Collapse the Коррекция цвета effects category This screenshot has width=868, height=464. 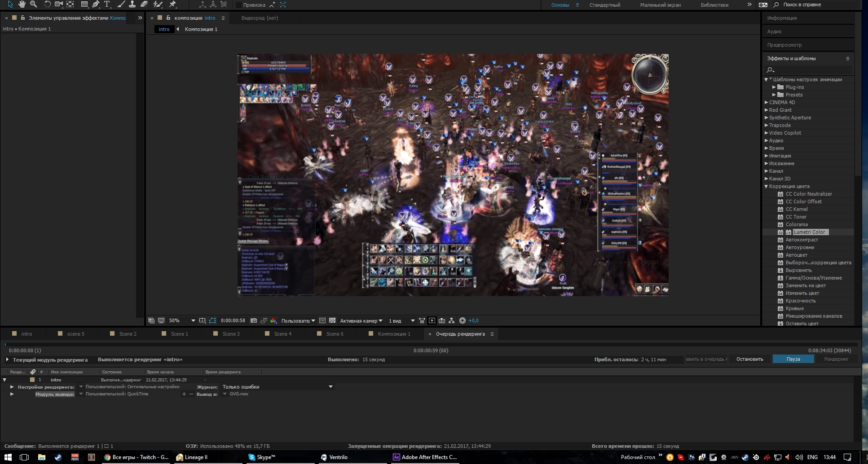click(x=767, y=186)
